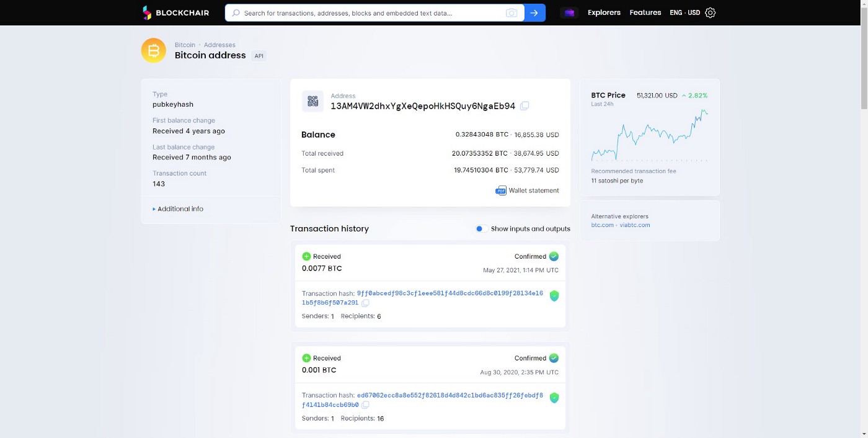868x438 pixels.
Task: Open the Explorers menu
Action: [x=603, y=12]
